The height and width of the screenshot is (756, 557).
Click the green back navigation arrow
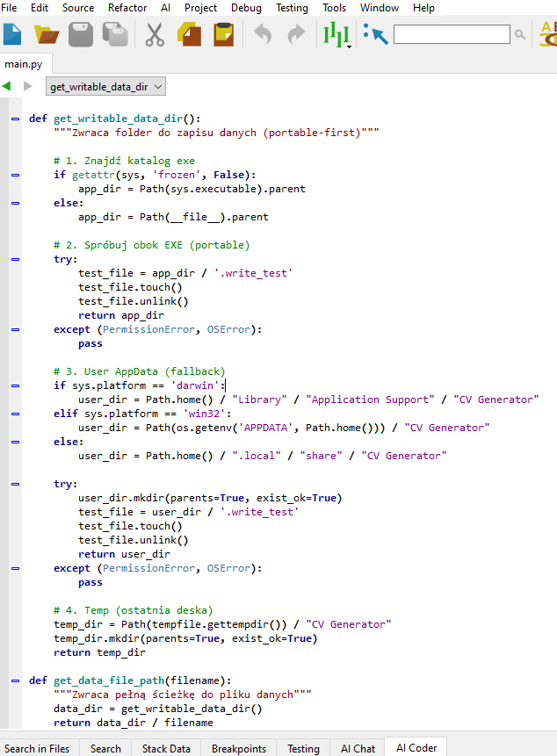click(x=7, y=86)
